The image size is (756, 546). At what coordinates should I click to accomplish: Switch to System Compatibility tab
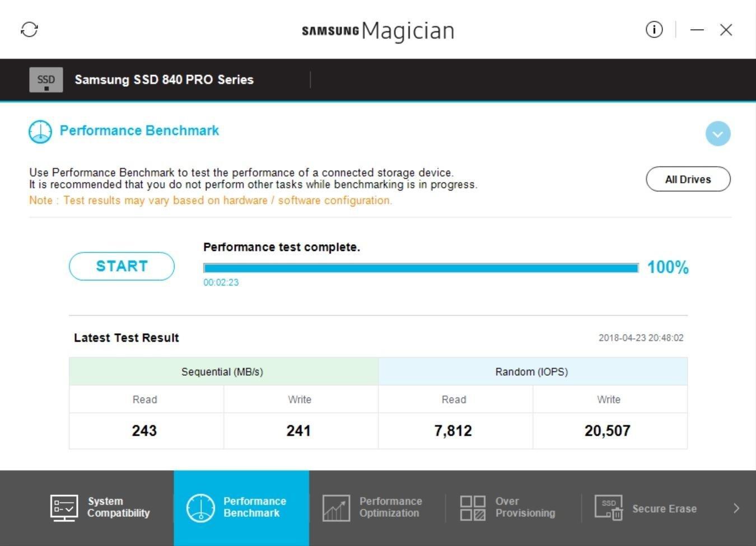click(x=118, y=507)
